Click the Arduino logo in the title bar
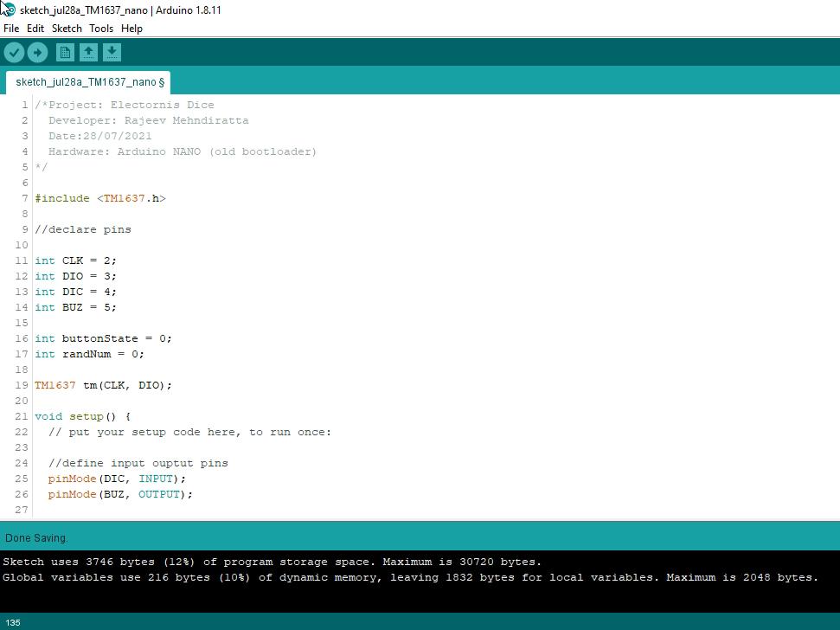840x630 pixels. pyautogui.click(x=9, y=10)
